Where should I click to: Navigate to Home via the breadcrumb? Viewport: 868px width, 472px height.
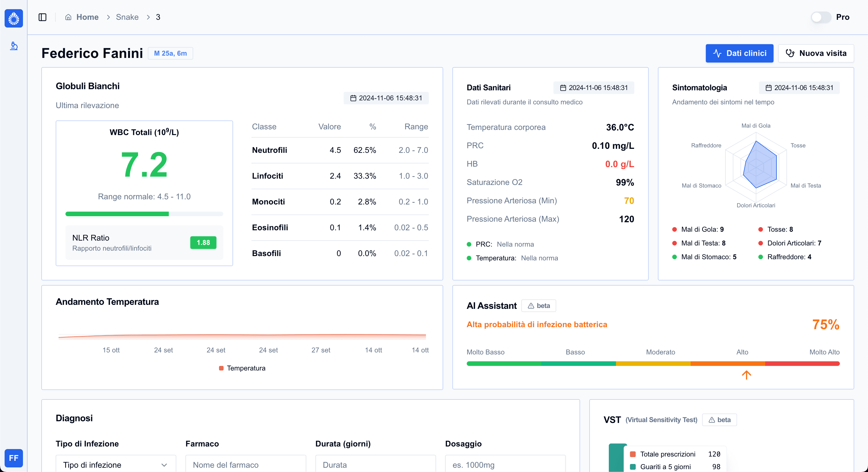[87, 17]
